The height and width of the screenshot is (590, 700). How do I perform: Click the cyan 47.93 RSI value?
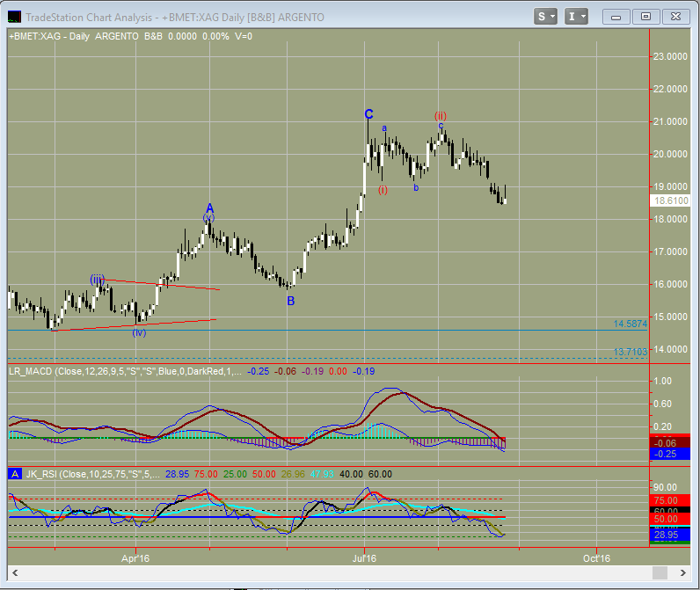pos(322,474)
